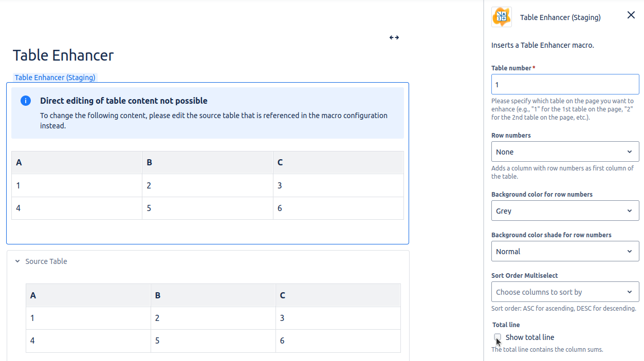
Task: Toggle page width with the double-arrow icon
Action: 394,37
